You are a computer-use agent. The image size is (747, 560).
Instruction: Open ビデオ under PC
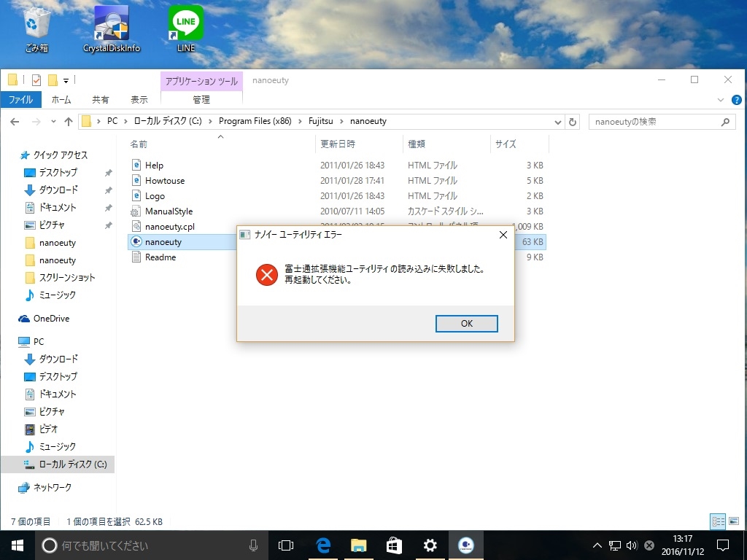(x=48, y=429)
